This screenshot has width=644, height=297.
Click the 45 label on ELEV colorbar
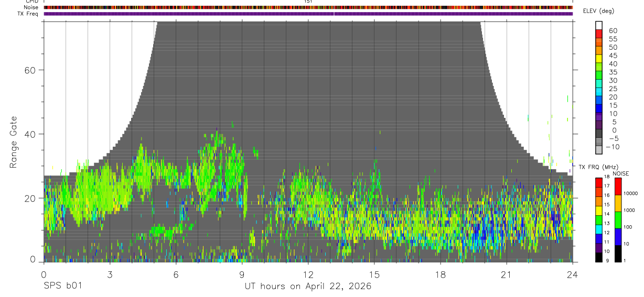(x=613, y=56)
